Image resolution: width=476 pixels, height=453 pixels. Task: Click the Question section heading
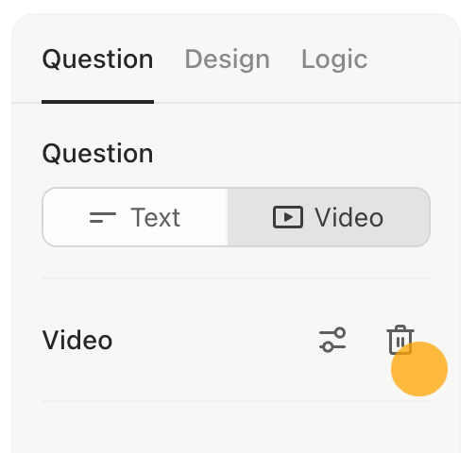(97, 154)
